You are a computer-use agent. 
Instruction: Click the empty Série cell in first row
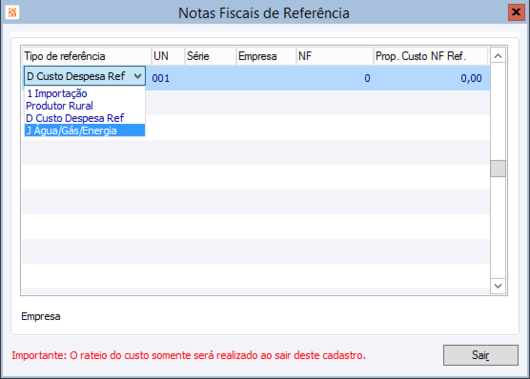click(210, 78)
